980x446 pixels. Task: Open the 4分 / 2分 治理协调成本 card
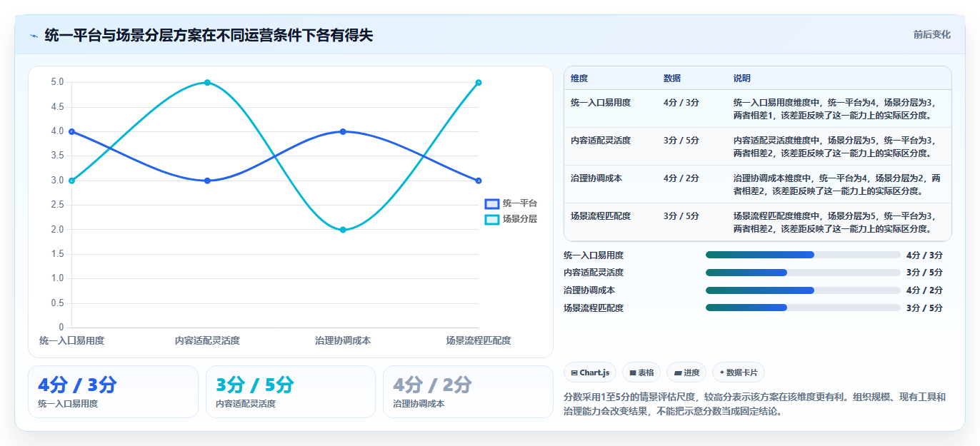(x=468, y=392)
